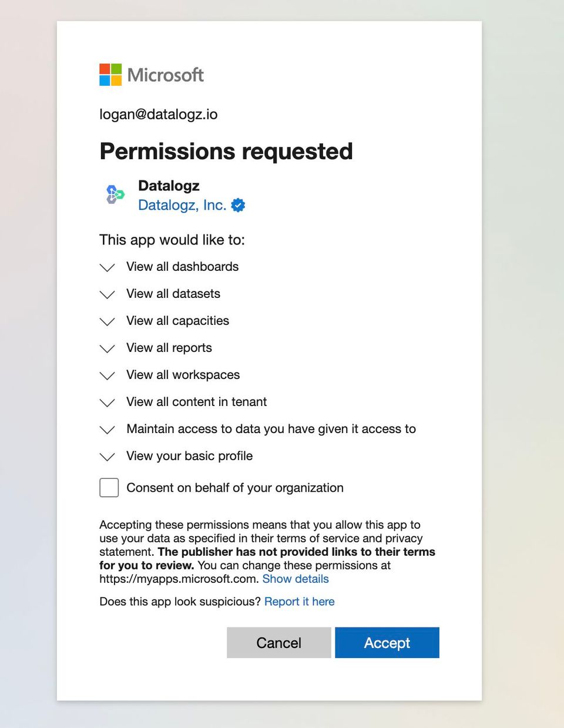
Task: Click the Datalogz brand mark above the publisher name
Action: (x=114, y=195)
